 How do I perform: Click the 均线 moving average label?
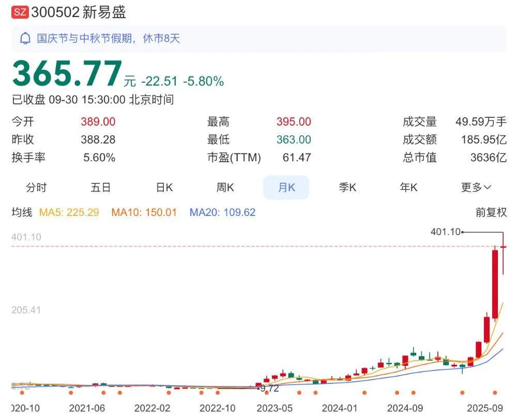pyautogui.click(x=22, y=212)
